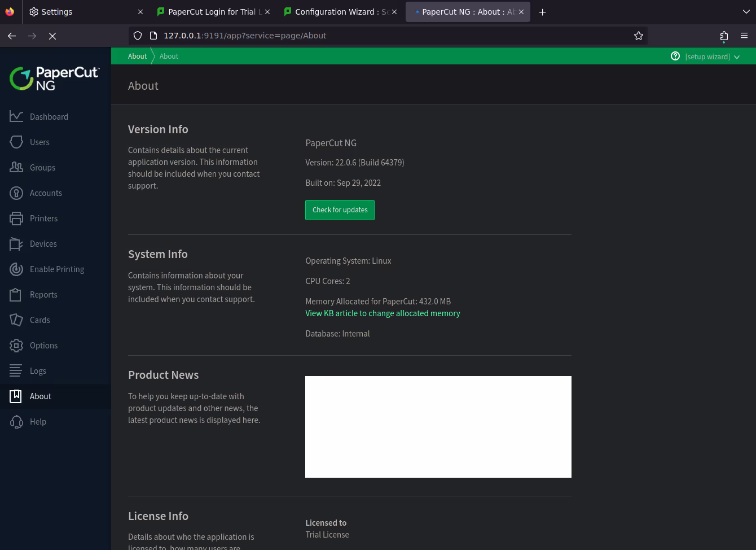756x550 pixels.
Task: Click the Cards icon in sidebar
Action: point(16,320)
